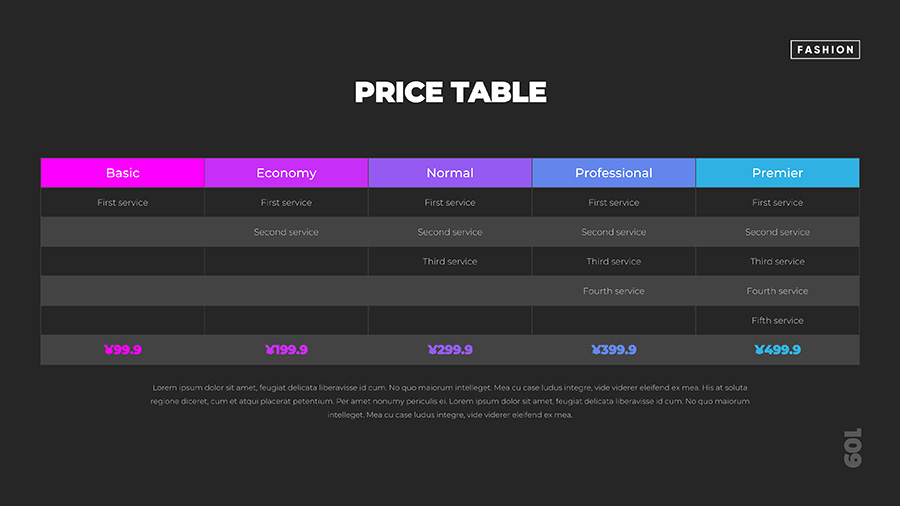Screen dimensions: 900x506
Task: Select Second service in Economy column
Action: (x=286, y=232)
